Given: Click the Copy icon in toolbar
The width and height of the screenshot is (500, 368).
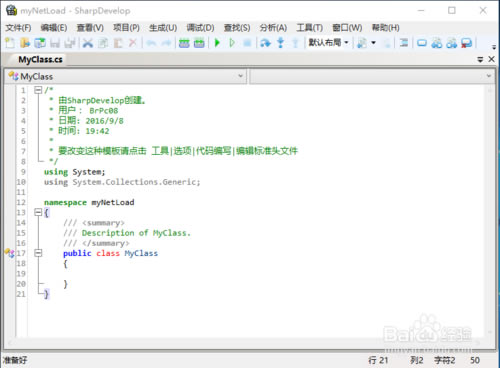Looking at the screenshot, I should click(103, 43).
